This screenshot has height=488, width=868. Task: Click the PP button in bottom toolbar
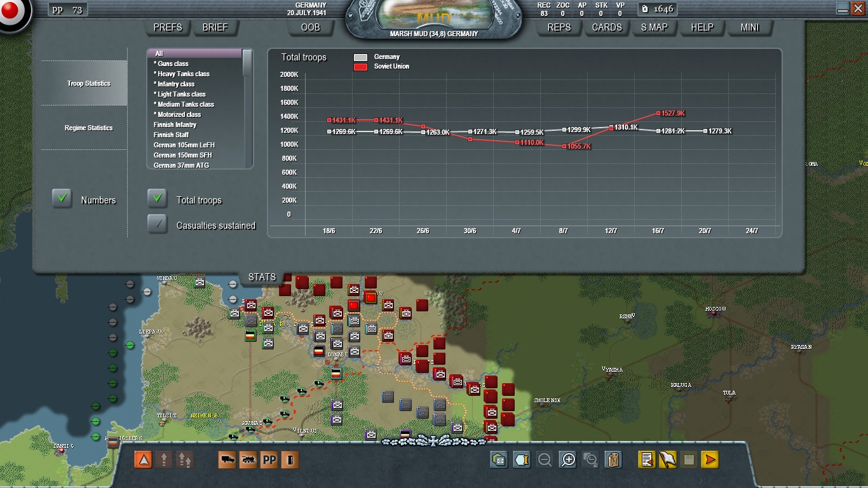[269, 459]
